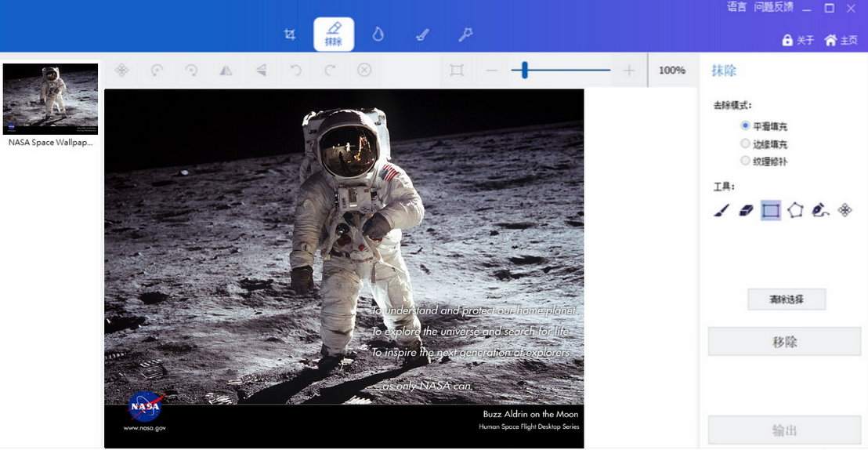Image resolution: width=868 pixels, height=450 pixels.
Task: Select the paintbrush tool in top bar
Action: pyautogui.click(x=421, y=34)
